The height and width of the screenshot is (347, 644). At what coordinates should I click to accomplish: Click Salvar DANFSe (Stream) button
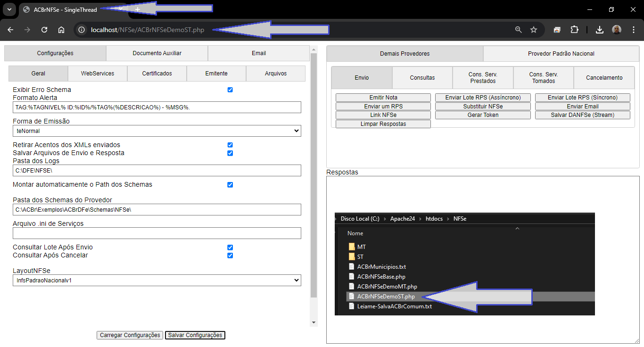(x=583, y=115)
